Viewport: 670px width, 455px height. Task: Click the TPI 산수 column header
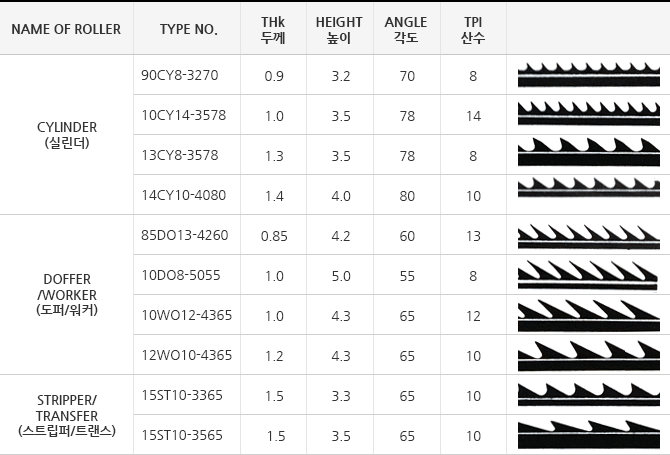point(473,29)
